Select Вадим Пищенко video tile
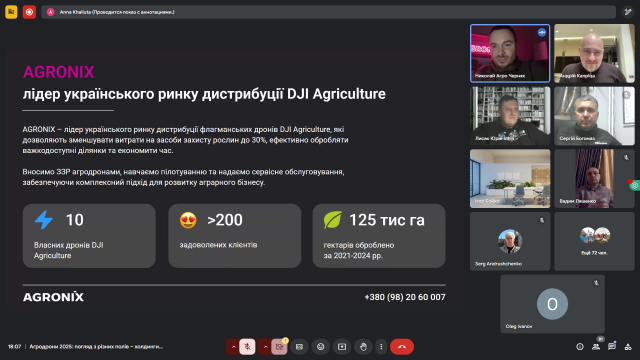 [x=594, y=178]
